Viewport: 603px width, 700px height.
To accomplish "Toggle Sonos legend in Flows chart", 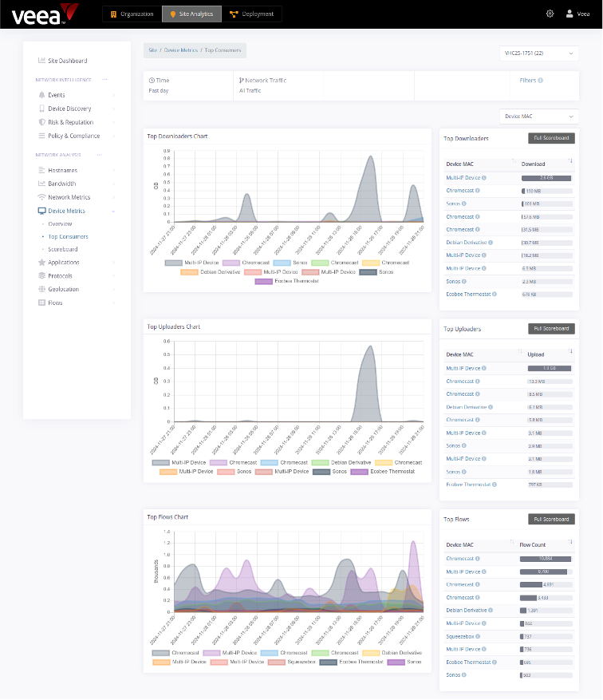I will 404,662.
